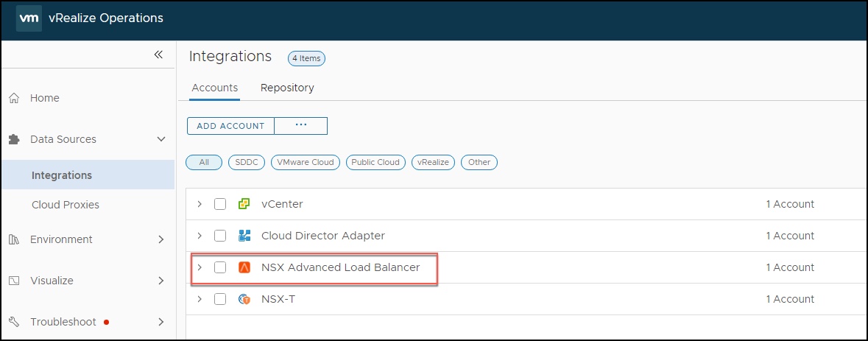This screenshot has height=341, width=868.
Task: Click the NSX Advanced Load Balancer name
Action: [x=340, y=267]
